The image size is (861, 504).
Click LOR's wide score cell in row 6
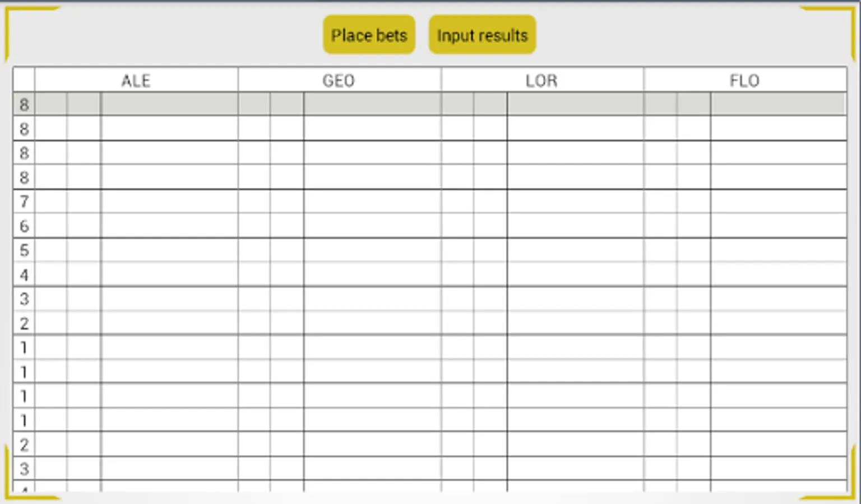(575, 226)
